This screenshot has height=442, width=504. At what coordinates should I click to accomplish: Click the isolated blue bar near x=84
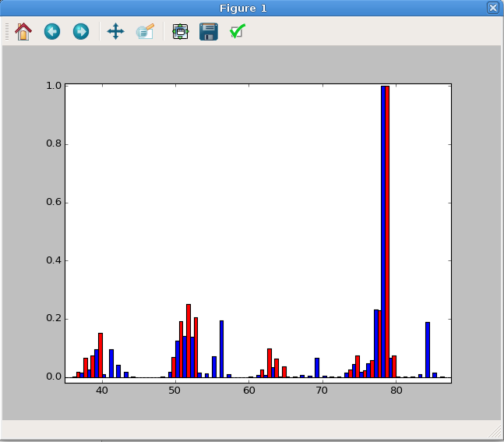(428, 350)
